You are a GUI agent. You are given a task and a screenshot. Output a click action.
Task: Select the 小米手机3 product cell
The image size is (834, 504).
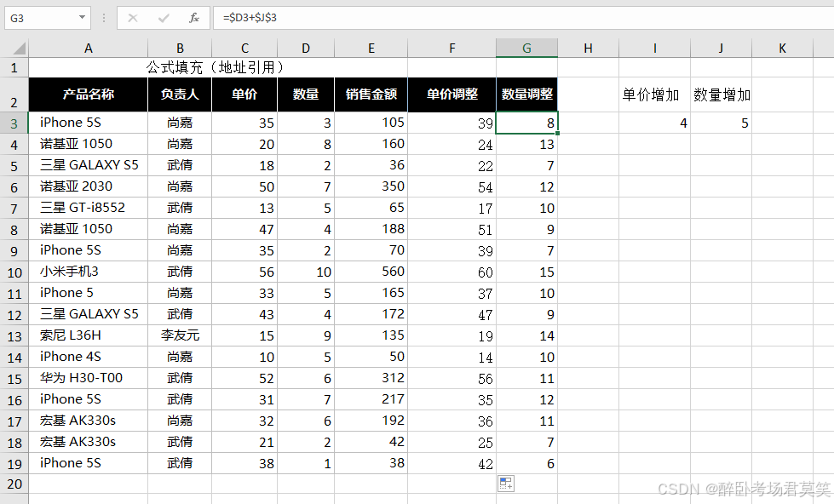89,272
